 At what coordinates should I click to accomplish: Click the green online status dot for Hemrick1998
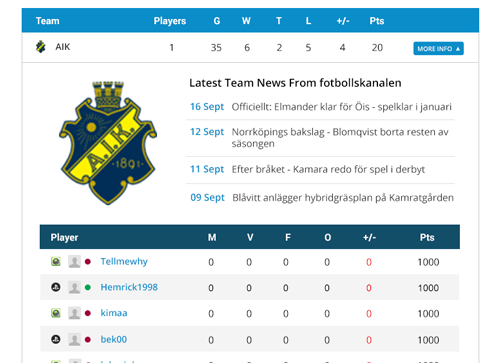click(x=88, y=287)
